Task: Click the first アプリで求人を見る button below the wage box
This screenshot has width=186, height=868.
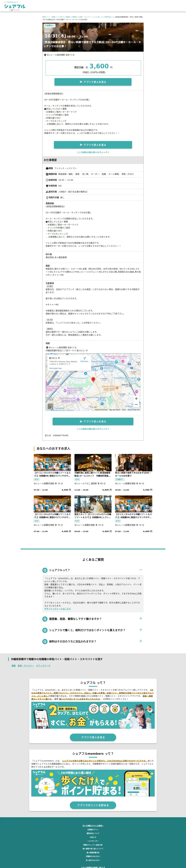Action: click(93, 82)
